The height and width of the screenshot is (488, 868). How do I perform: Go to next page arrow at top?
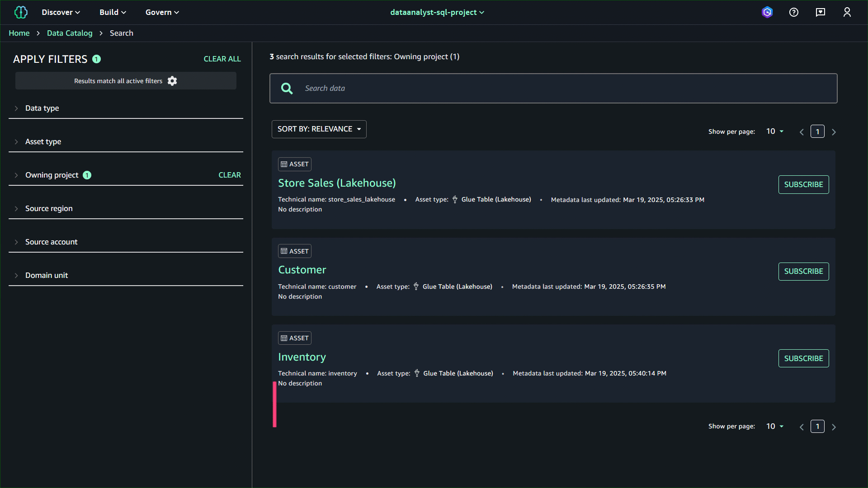click(x=834, y=132)
